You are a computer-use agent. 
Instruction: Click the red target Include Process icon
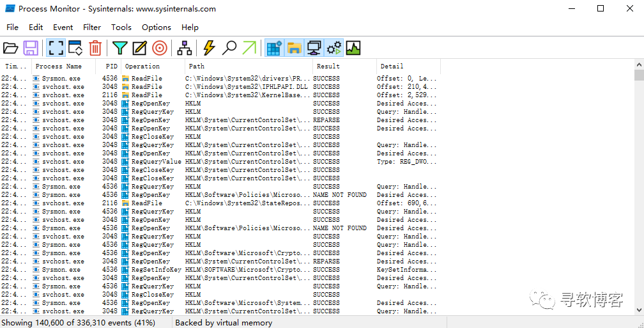pyautogui.click(x=160, y=48)
